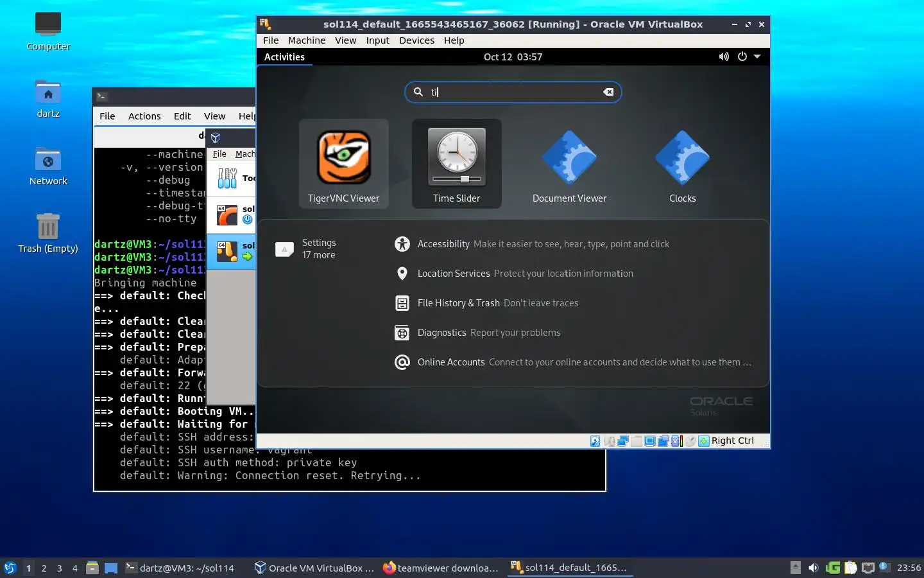This screenshot has width=924, height=578.
Task: Open File menu in VirtualBox VM window
Action: (271, 40)
